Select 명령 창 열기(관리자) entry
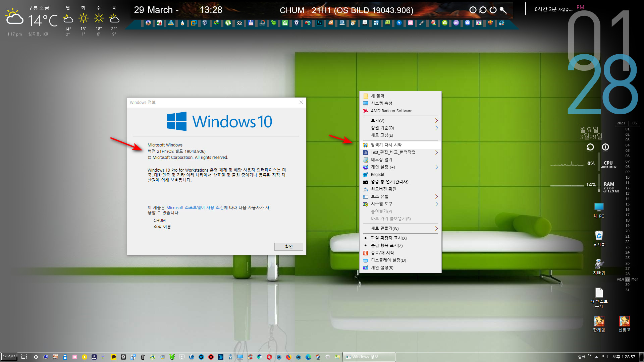The height and width of the screenshot is (362, 644). (400, 182)
